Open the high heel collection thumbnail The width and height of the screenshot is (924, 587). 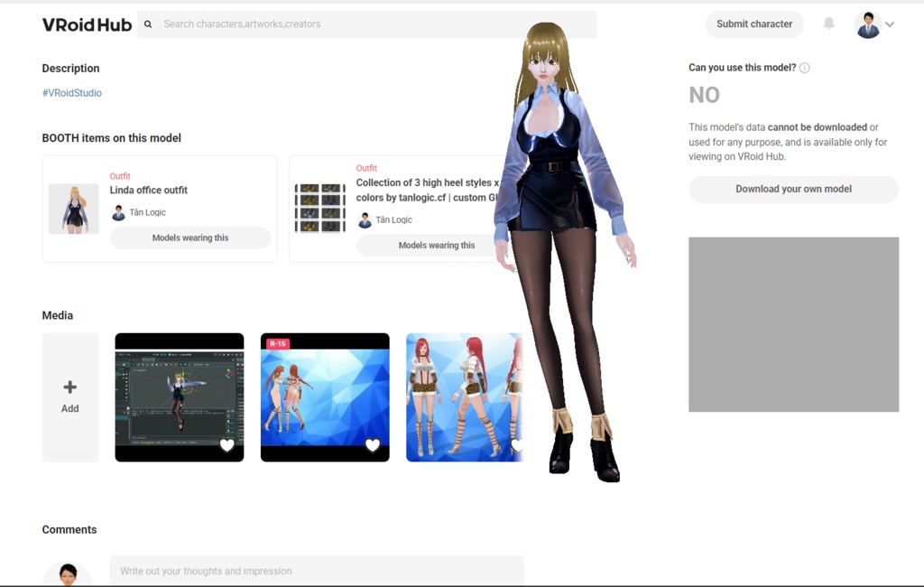click(x=320, y=209)
